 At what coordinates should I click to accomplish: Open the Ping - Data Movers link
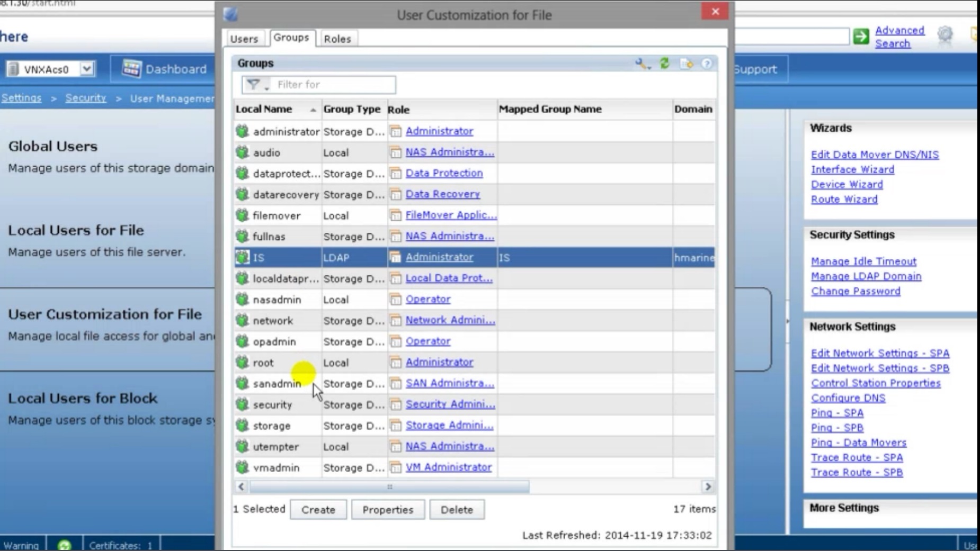tap(859, 442)
